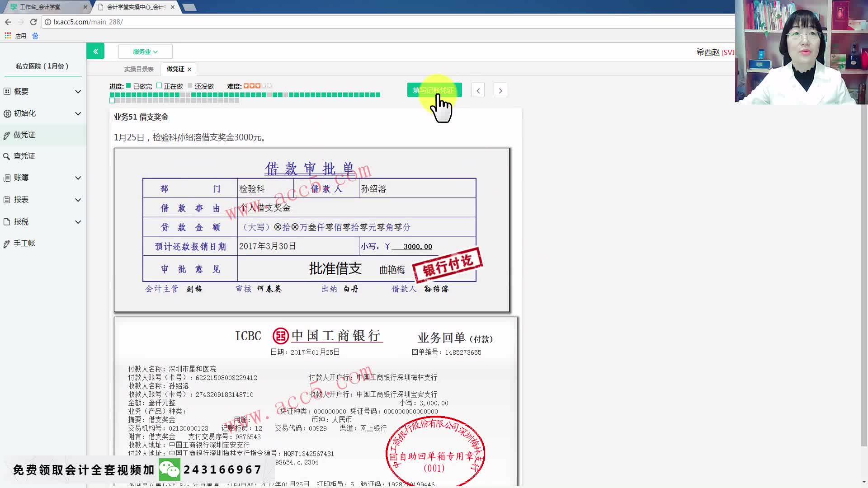868x488 pixels.
Task: Open the 服务业 industry dropdown
Action: pyautogui.click(x=145, y=52)
